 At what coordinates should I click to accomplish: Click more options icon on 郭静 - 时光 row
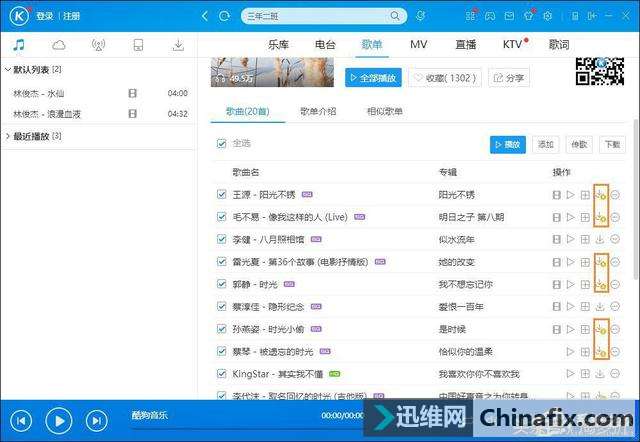pos(615,284)
